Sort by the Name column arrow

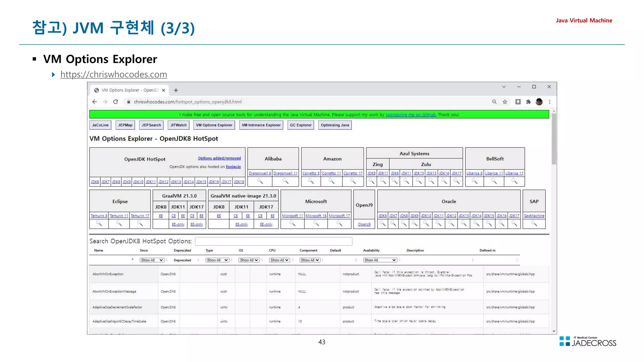pos(132,259)
